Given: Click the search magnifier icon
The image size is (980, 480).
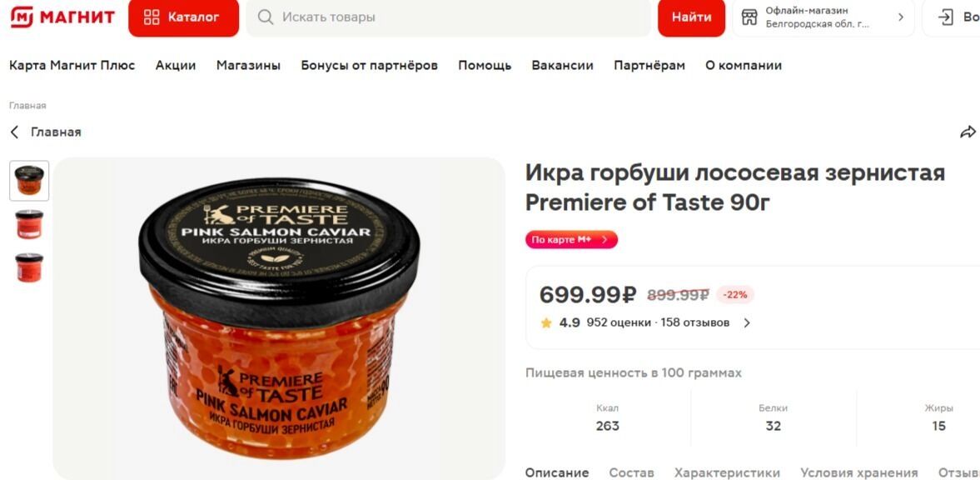Looking at the screenshot, I should tap(266, 17).
